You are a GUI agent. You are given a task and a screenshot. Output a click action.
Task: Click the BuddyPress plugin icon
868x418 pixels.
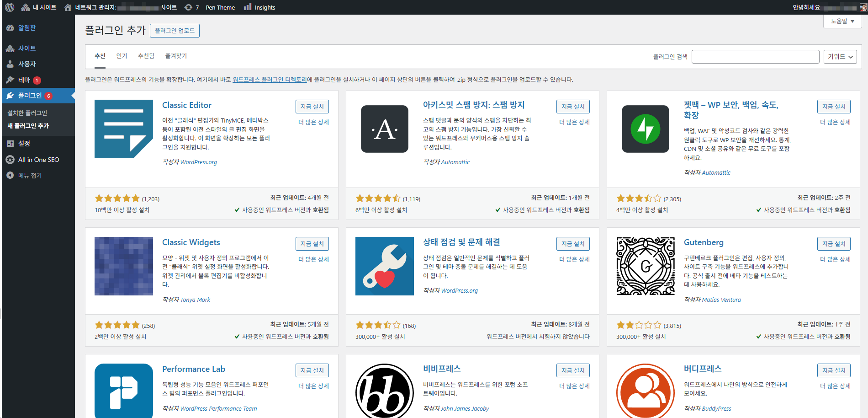(646, 391)
